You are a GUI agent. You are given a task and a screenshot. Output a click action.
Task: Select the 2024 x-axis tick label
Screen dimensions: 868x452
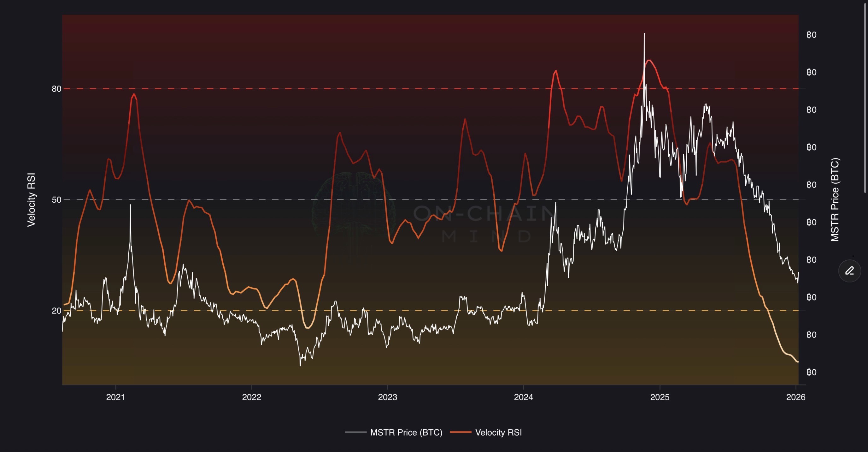(x=523, y=397)
